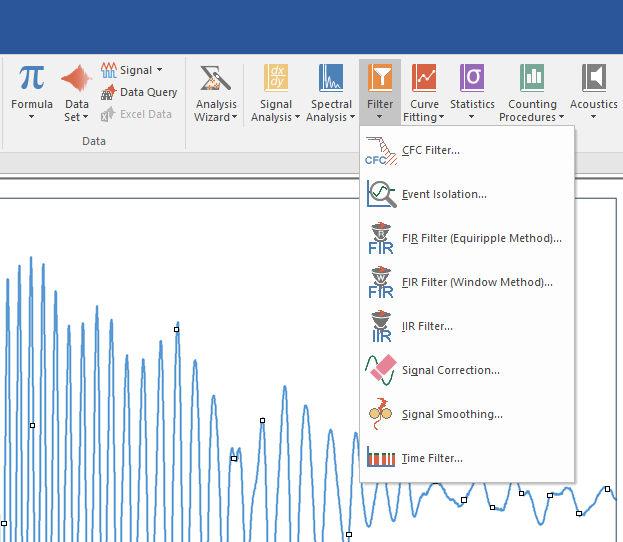
Task: Select FIR Filter (Window Method)...
Action: [x=467, y=282]
